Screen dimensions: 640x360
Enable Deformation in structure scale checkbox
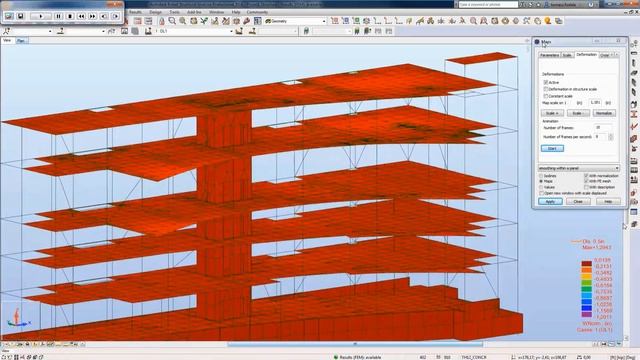click(546, 89)
